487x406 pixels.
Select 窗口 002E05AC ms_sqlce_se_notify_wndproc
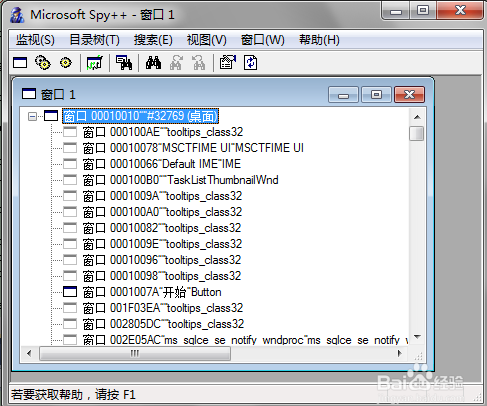[246, 340]
